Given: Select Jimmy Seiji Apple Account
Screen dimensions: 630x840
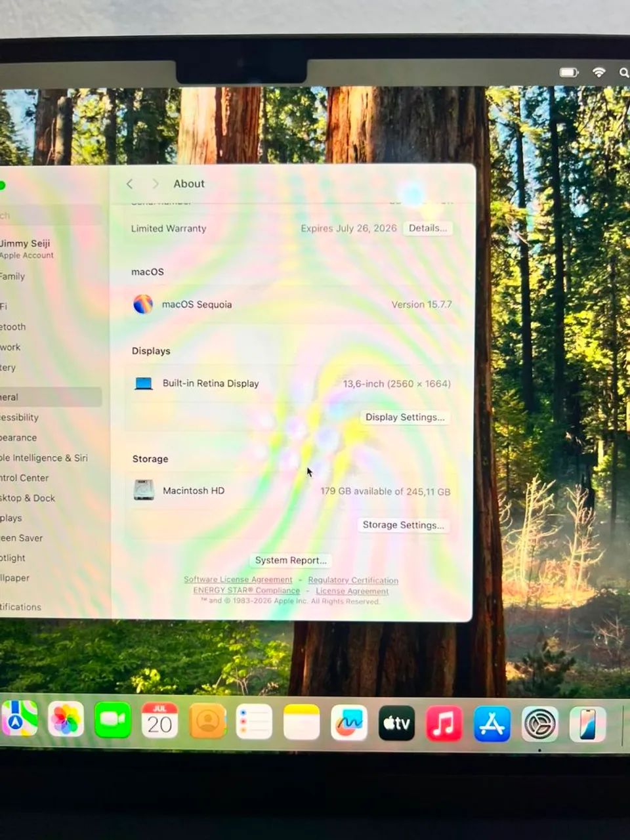Looking at the screenshot, I should 26,249.
